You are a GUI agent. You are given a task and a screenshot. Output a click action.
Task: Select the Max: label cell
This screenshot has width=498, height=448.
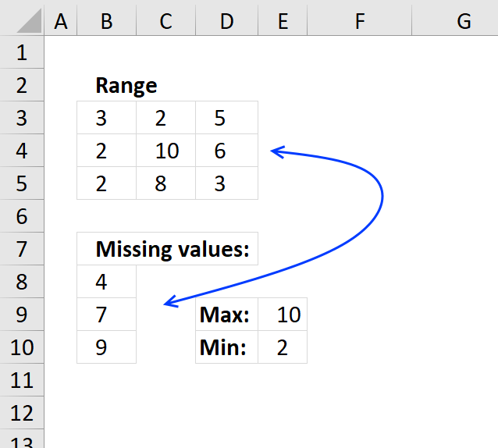point(227,315)
